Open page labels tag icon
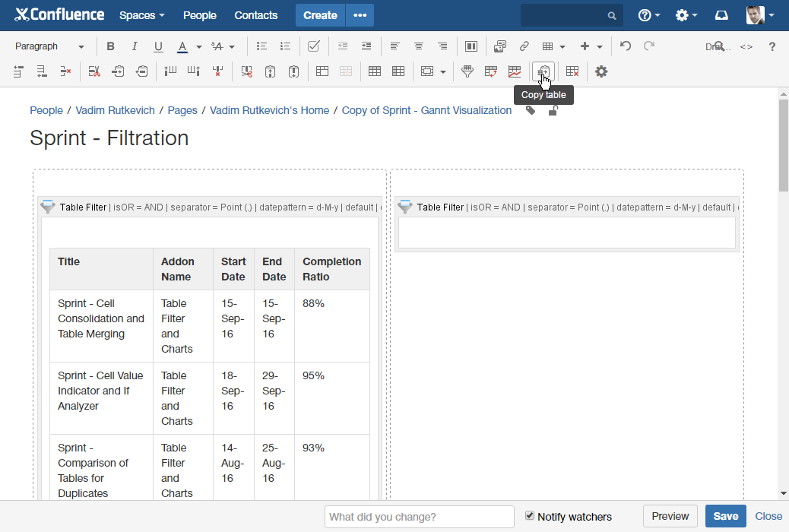The height and width of the screenshot is (532, 789). [531, 110]
